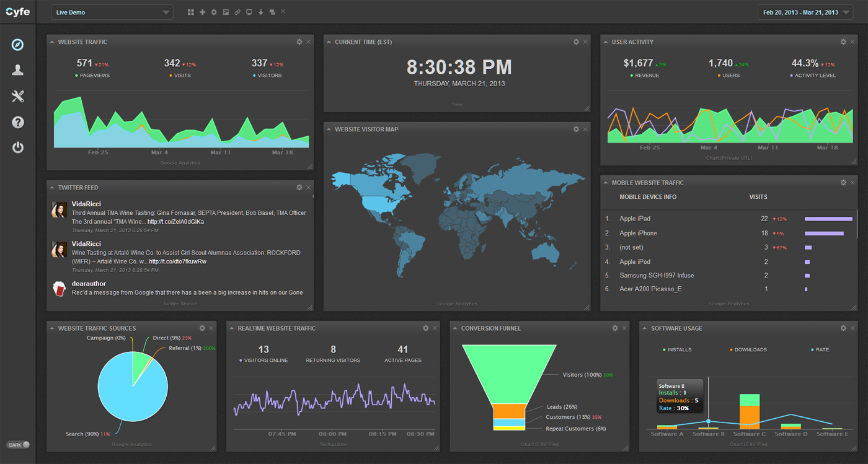Click VidaRicci avatar beside Wine Tasting at Artalé tweet
The height and width of the screenshot is (464, 868).
pos(59,249)
